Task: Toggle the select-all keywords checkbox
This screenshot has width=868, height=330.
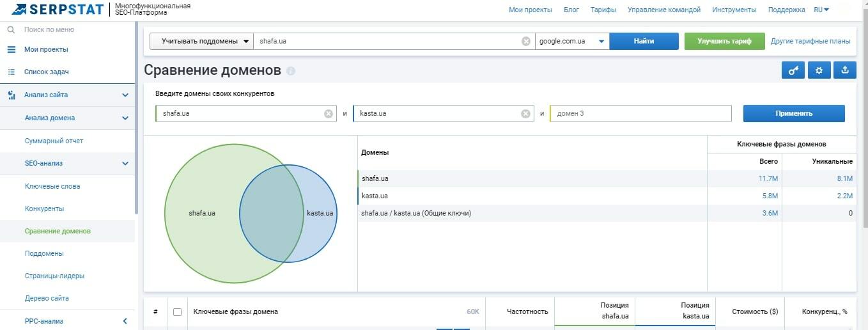Action: pyautogui.click(x=178, y=312)
